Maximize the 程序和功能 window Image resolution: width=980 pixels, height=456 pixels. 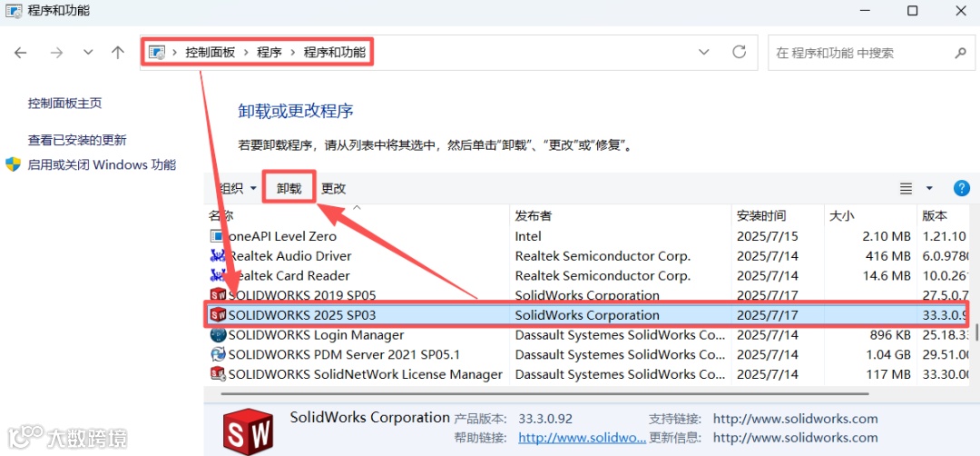(912, 11)
